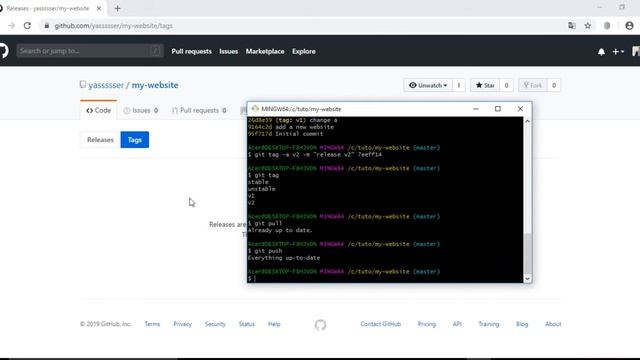The image size is (640, 360).
Task: Click the terminal scrollbar up arrow
Action: (x=527, y=121)
